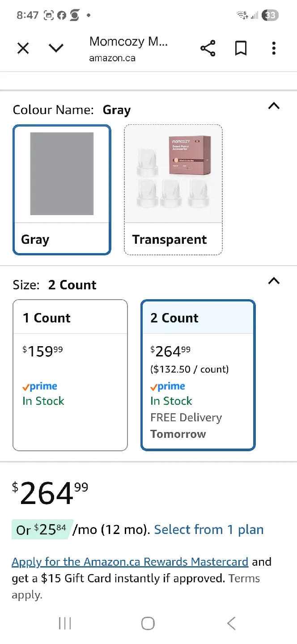The image size is (297, 644).
Task: Open recent apps from the navigation bar
Action: [65, 623]
